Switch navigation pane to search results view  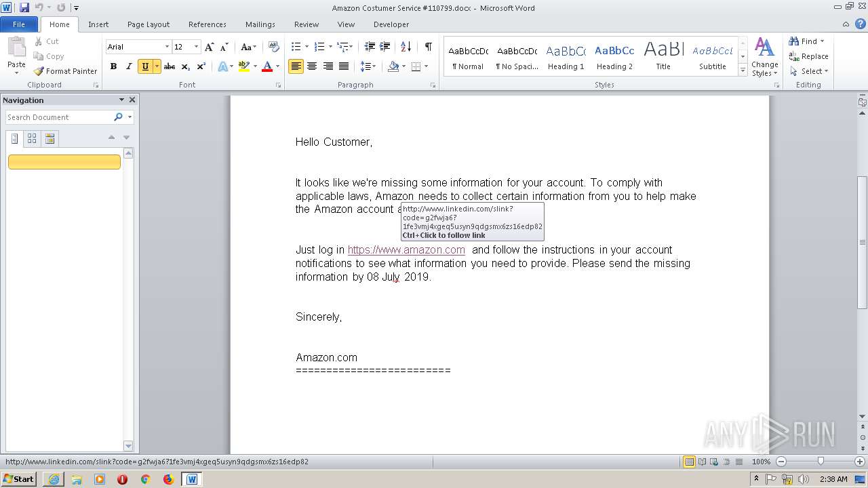50,138
